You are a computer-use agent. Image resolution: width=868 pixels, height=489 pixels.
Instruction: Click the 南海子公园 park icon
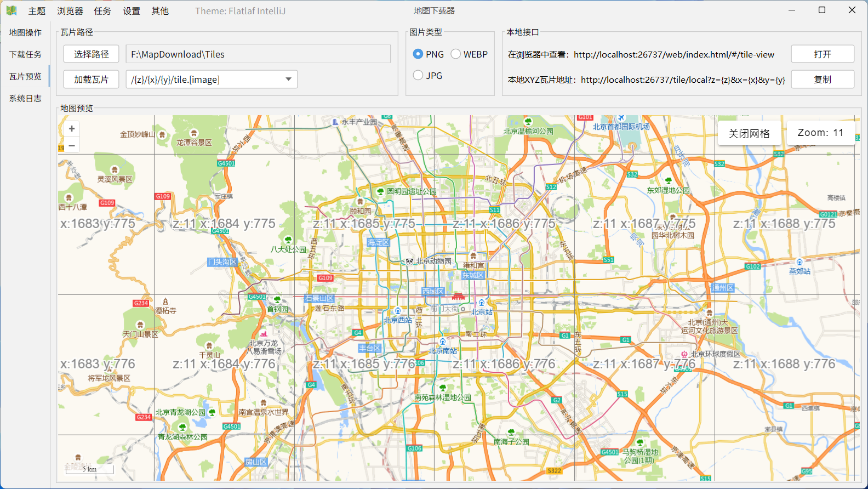[x=511, y=433]
